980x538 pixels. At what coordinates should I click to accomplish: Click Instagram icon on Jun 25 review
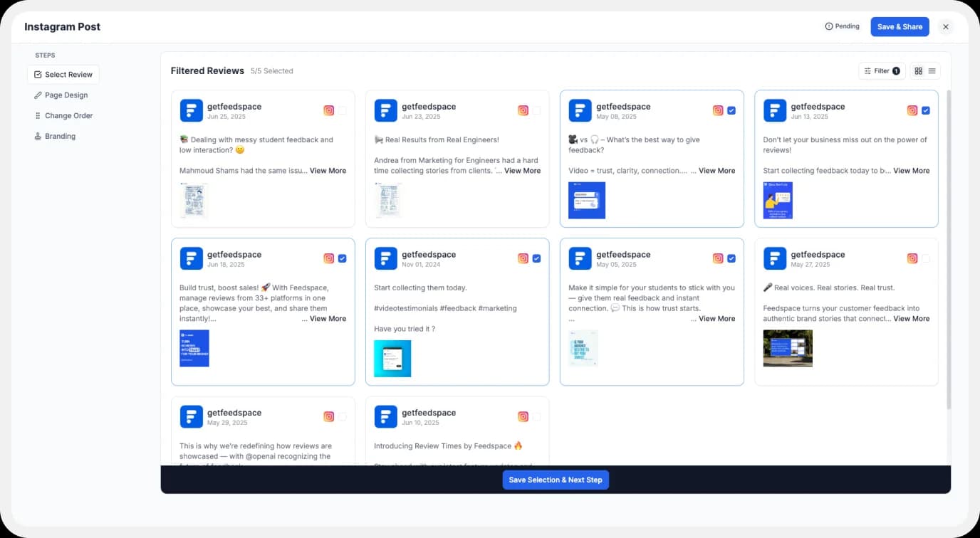pyautogui.click(x=329, y=110)
